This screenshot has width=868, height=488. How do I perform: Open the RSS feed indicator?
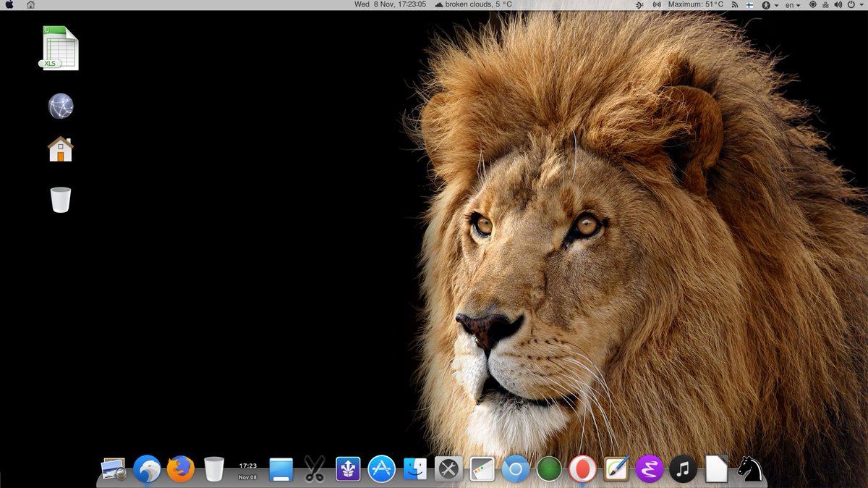coord(734,5)
